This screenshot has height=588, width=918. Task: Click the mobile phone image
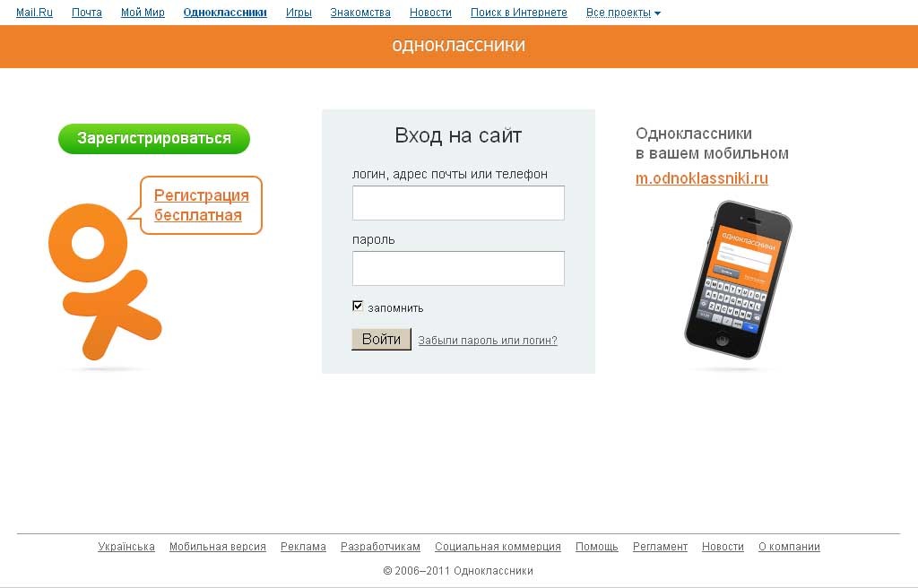pos(739,280)
